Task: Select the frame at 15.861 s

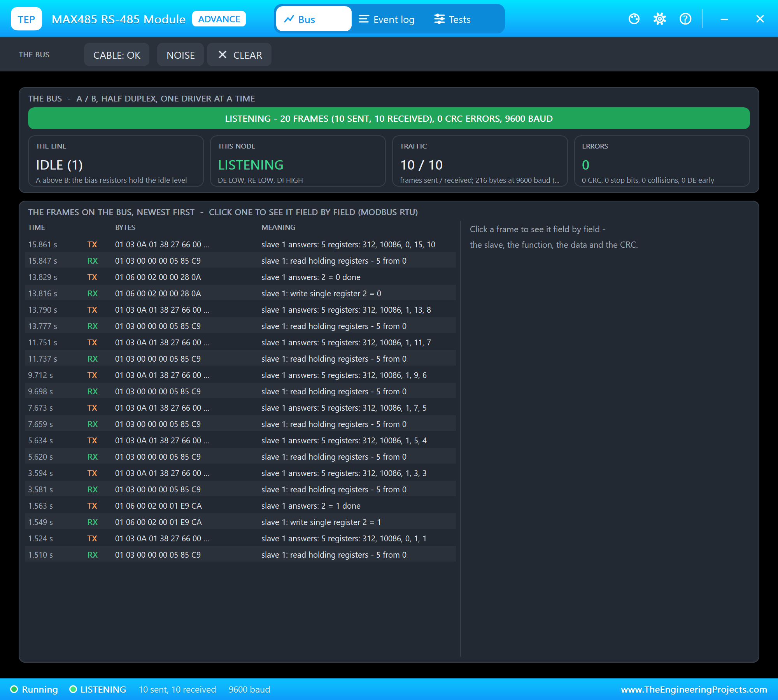Action: pos(240,245)
